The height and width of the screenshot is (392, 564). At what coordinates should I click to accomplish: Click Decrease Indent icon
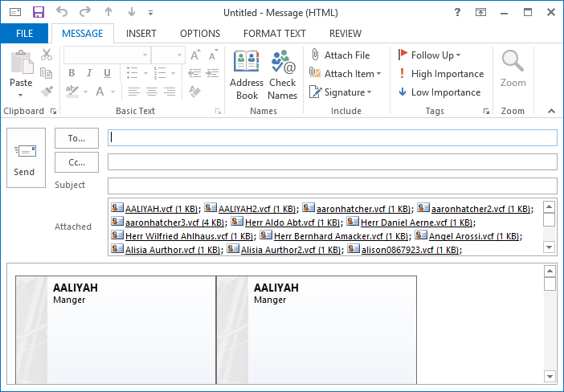[194, 73]
